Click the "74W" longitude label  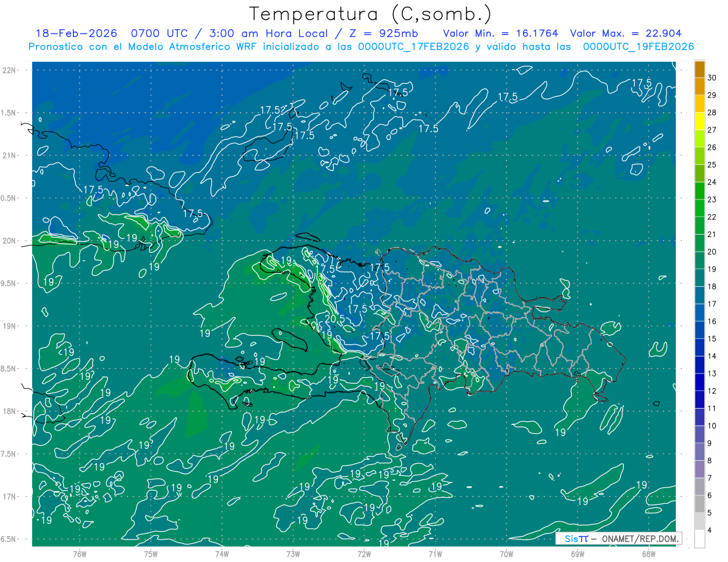[x=222, y=554]
